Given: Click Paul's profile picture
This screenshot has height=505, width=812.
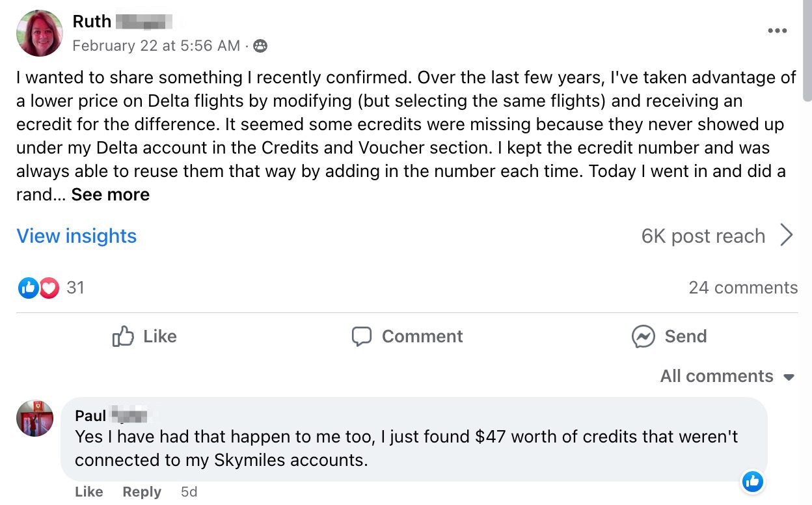Looking at the screenshot, I should 34,420.
